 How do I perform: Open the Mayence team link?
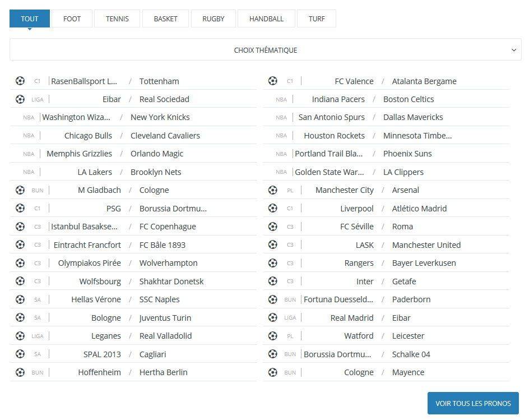tap(408, 372)
